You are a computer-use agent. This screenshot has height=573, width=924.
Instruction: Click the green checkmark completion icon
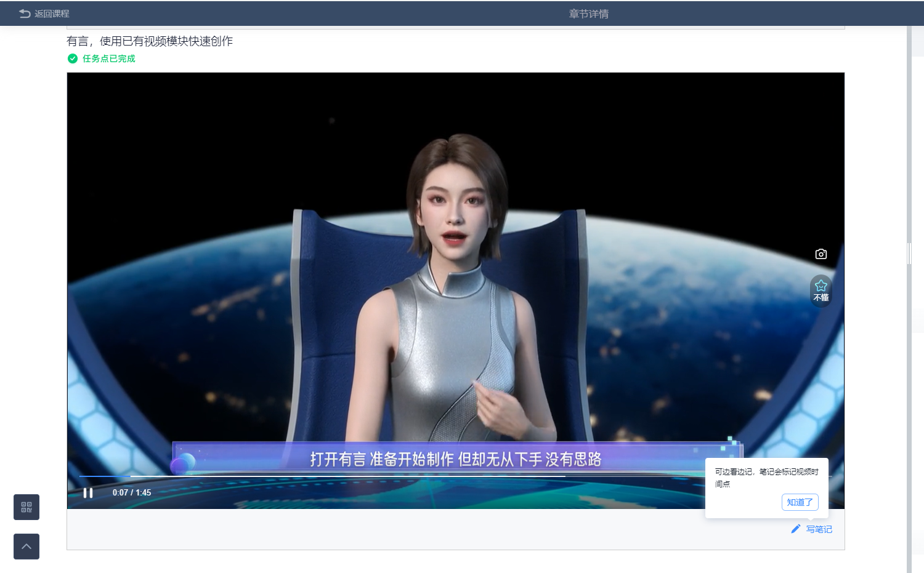(x=73, y=58)
